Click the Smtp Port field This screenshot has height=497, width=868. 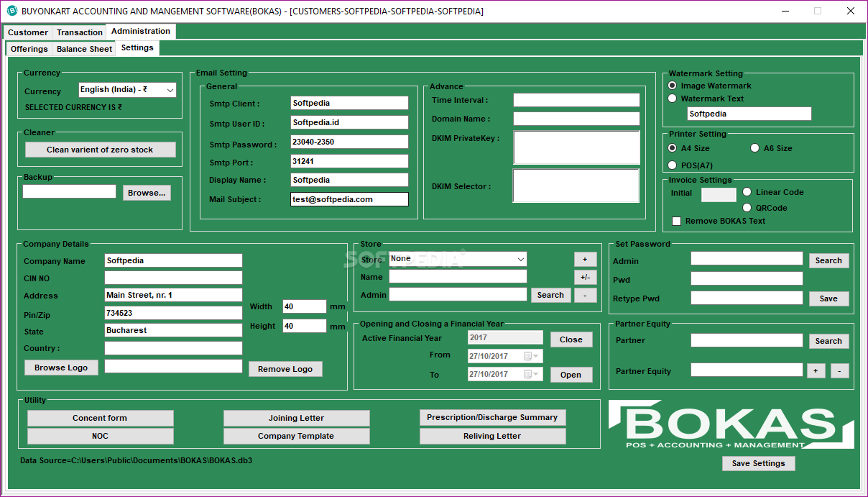click(349, 161)
